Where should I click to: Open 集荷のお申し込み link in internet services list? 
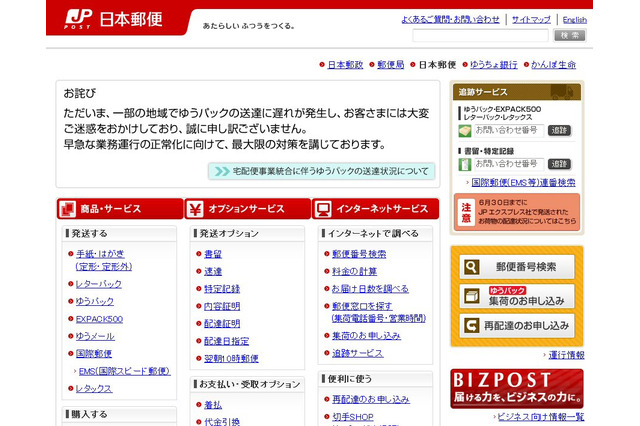tap(366, 336)
